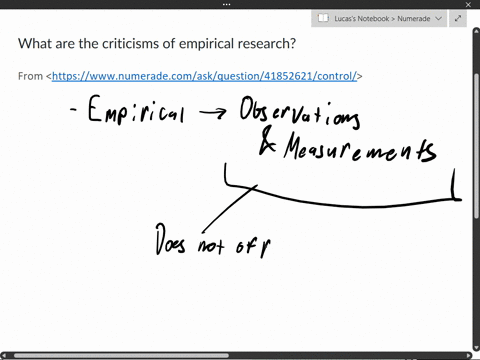Screen dimensions: 480x360
Task: Click the scroll-up arrow of vertical scrollbar
Action: tap(476, 32)
